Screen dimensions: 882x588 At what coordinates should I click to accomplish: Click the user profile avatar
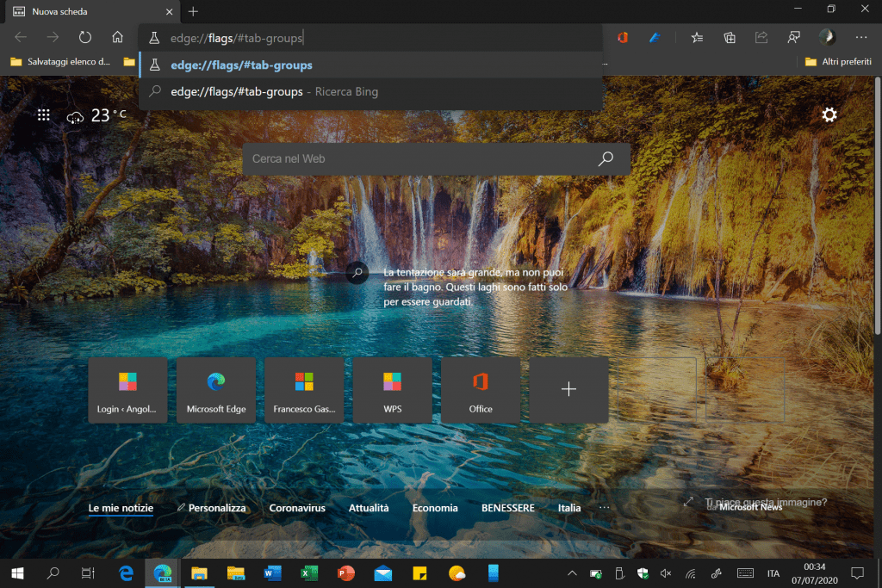(826, 37)
